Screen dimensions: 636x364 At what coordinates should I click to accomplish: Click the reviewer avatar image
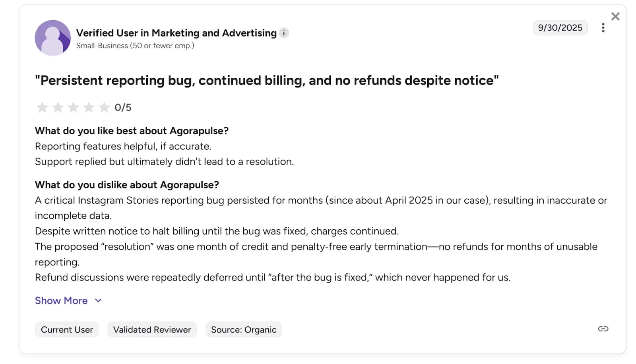point(52,38)
